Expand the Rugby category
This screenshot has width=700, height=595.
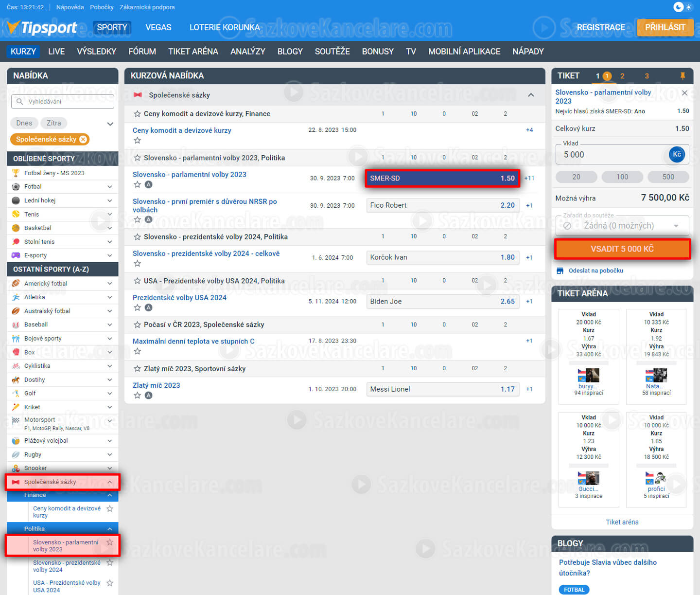110,455
